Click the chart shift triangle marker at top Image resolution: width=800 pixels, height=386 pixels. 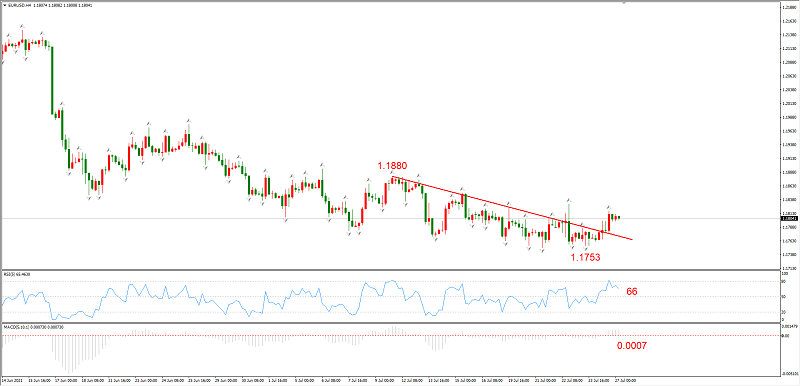pyautogui.click(x=623, y=3)
